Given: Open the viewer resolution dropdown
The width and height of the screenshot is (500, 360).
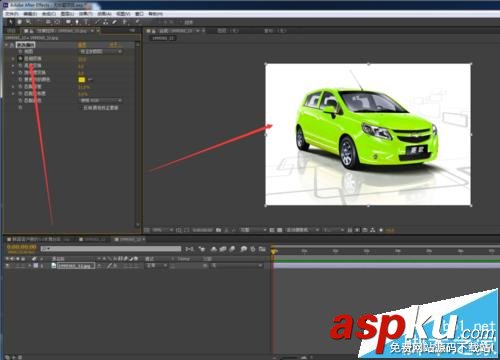Looking at the screenshot, I should point(254,230).
